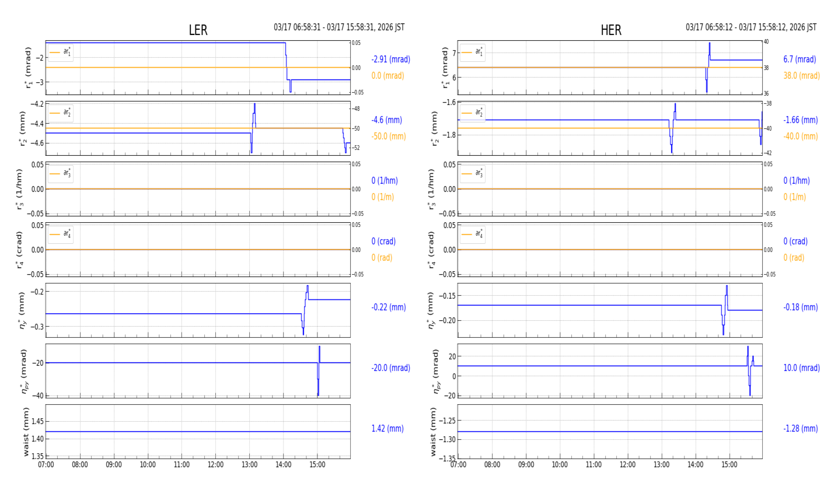This screenshot has width=824, height=504.
Task: Select the LER time range ending 15:58:31
Action: tap(339, 27)
